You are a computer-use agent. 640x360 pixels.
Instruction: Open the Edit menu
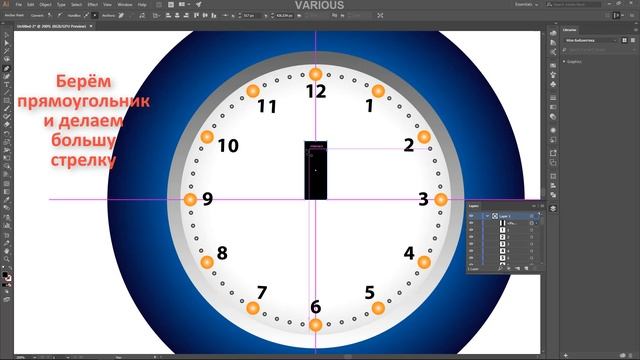coord(31,4)
